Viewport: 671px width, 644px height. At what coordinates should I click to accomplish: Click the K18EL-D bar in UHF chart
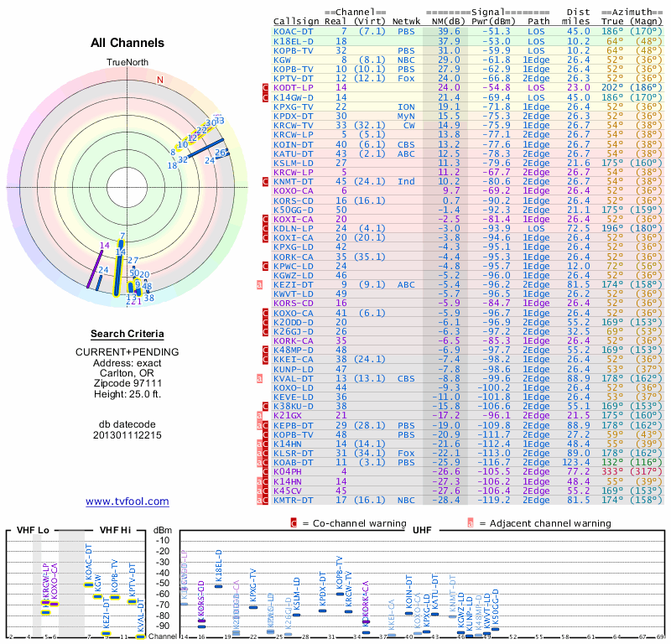(x=218, y=586)
